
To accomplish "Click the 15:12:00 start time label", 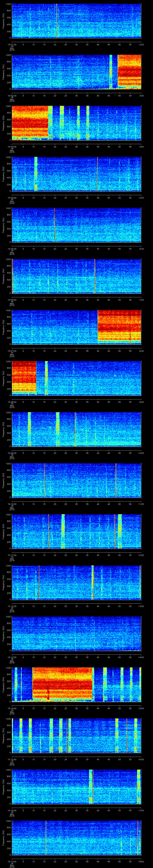I will [x=12, y=606].
